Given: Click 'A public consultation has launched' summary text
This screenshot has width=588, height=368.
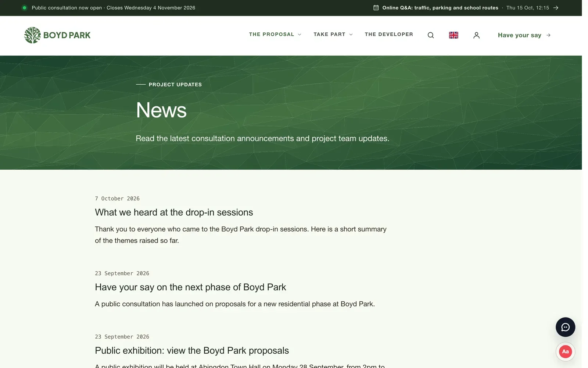Looking at the screenshot, I should click(235, 304).
